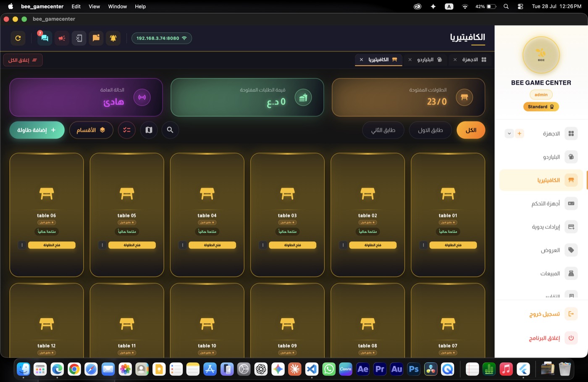588x382 pixels.
Task: Close the الكافيتيريا tab
Action: pyautogui.click(x=361, y=60)
